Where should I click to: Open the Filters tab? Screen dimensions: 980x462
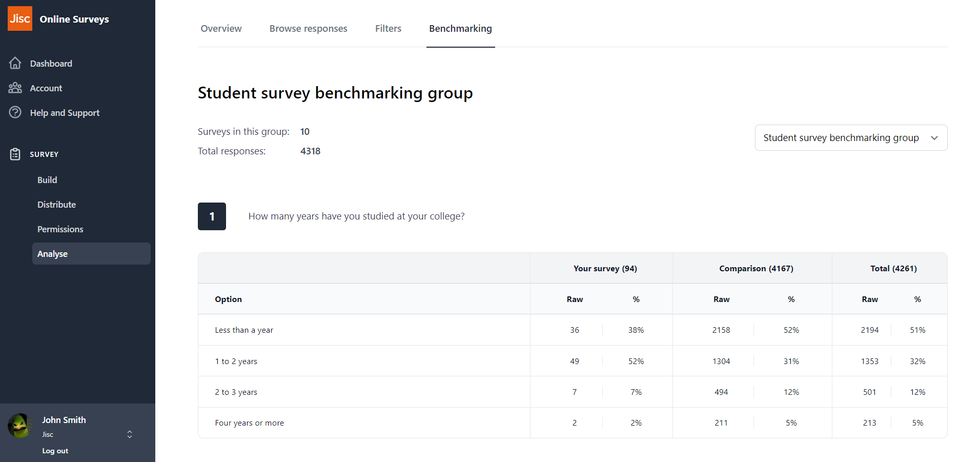pos(388,28)
